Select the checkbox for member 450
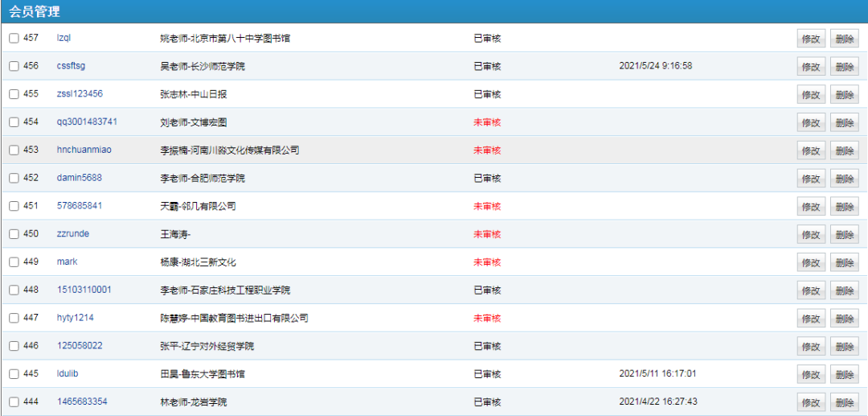Viewport: 868px width, 416px height. coord(14,234)
